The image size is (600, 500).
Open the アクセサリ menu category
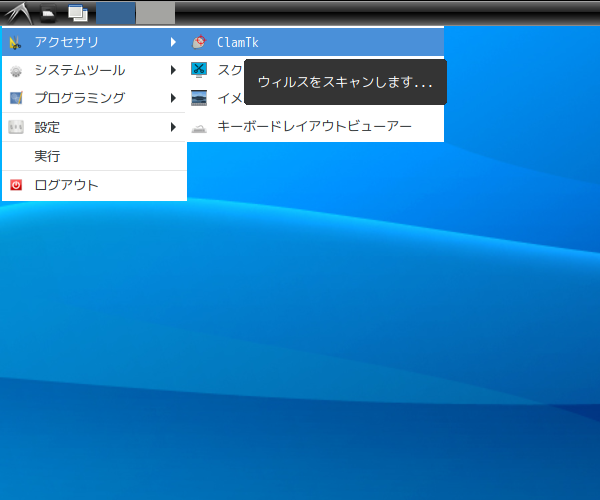coord(94,42)
